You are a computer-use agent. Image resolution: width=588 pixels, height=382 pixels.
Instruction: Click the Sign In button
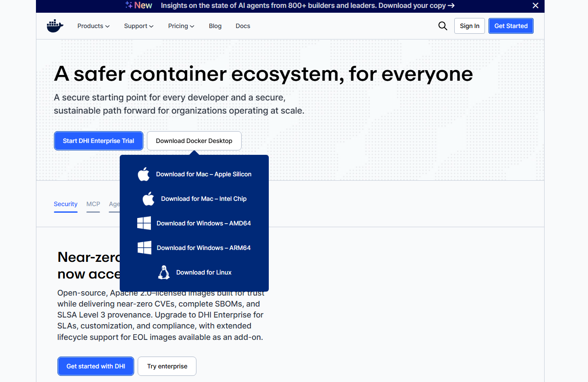click(x=470, y=26)
